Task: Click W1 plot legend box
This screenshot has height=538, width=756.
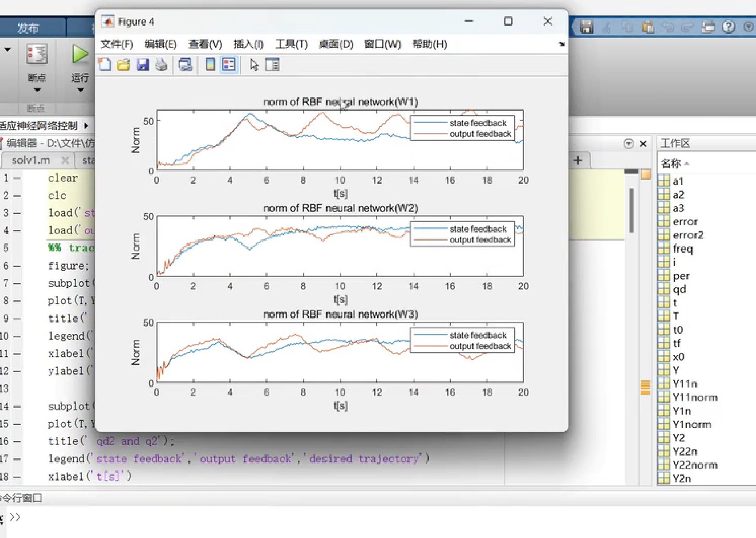Action: click(462, 128)
